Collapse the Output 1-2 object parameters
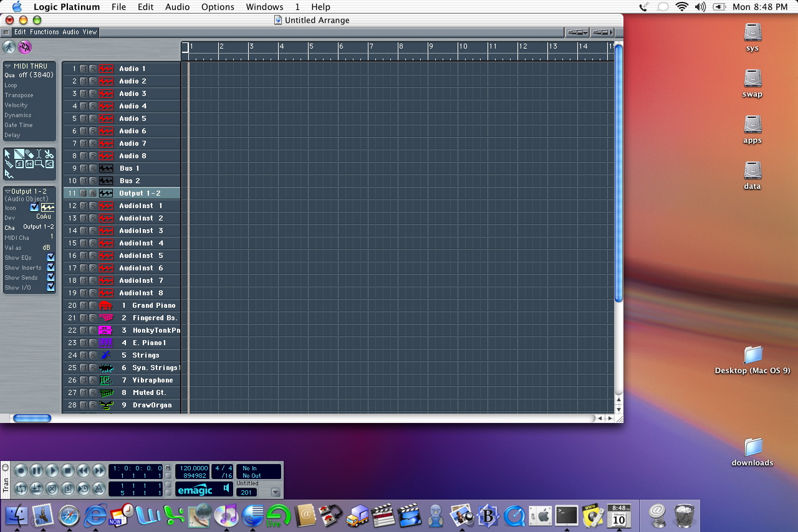The height and width of the screenshot is (532, 798). [x=7, y=192]
